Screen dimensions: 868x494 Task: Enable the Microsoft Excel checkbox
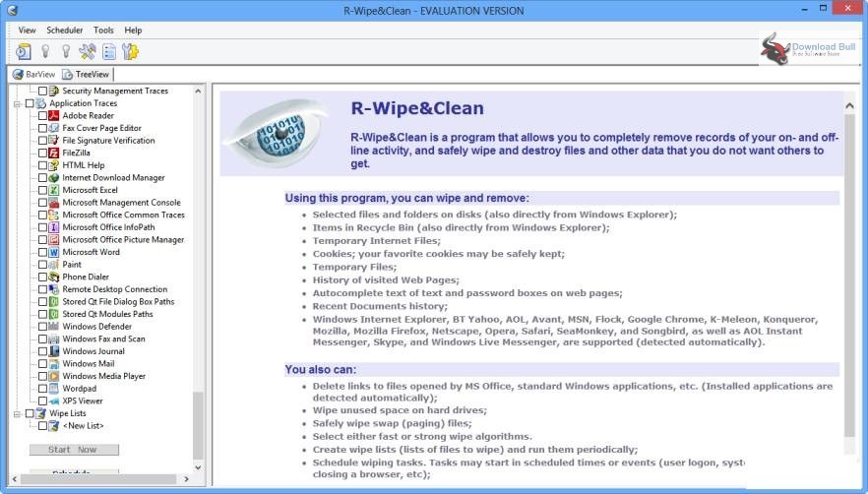click(42, 190)
